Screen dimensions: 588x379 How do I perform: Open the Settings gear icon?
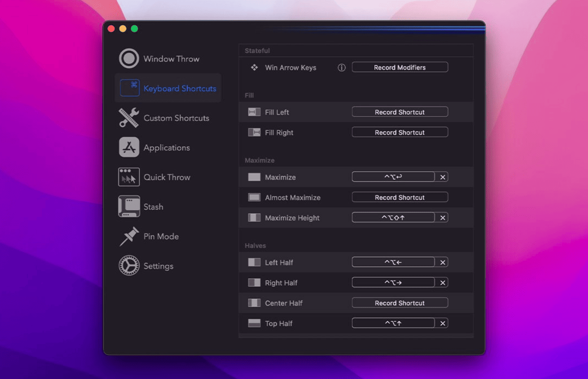point(129,266)
